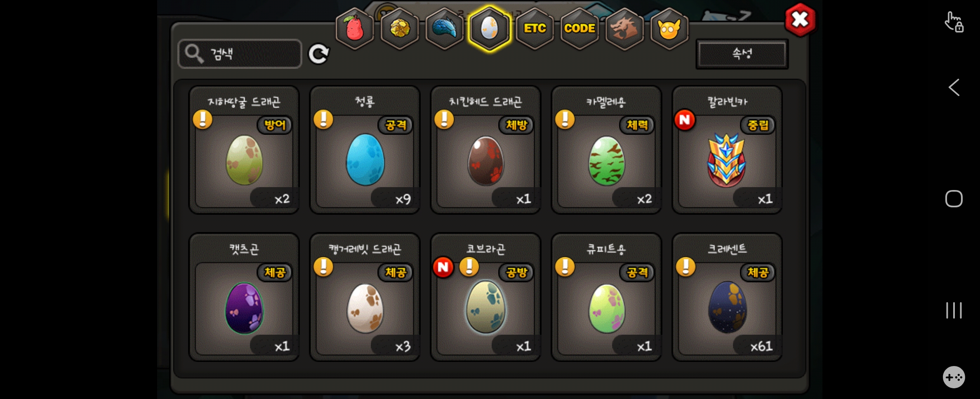The height and width of the screenshot is (399, 980).
Task: Choose the 캣츠곤 purple egg
Action: 244,297
